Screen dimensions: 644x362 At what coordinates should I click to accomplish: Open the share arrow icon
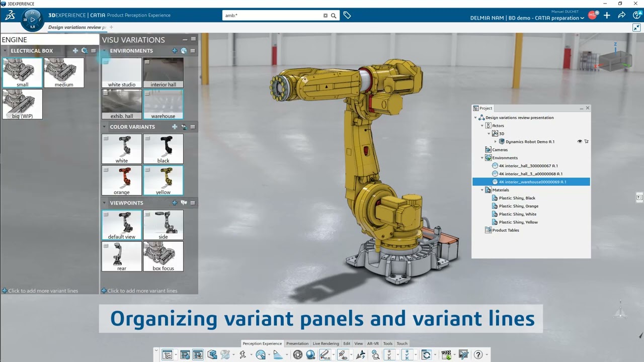click(622, 16)
